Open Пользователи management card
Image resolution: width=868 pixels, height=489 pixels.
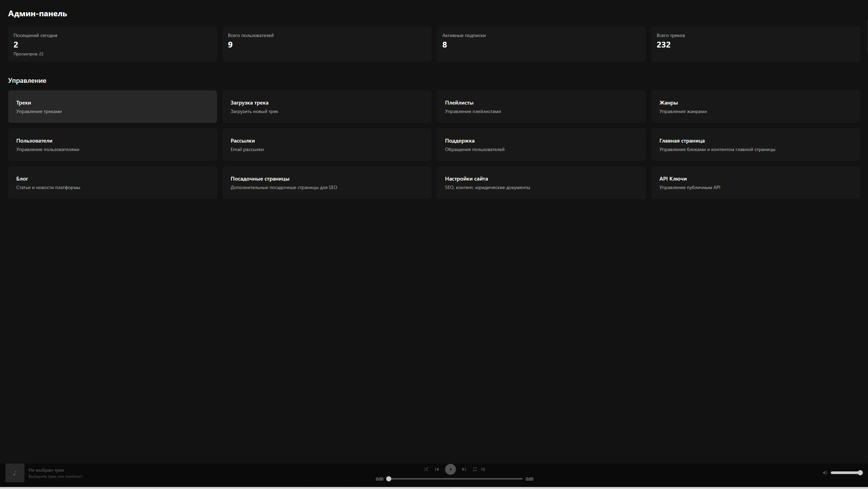[112, 145]
